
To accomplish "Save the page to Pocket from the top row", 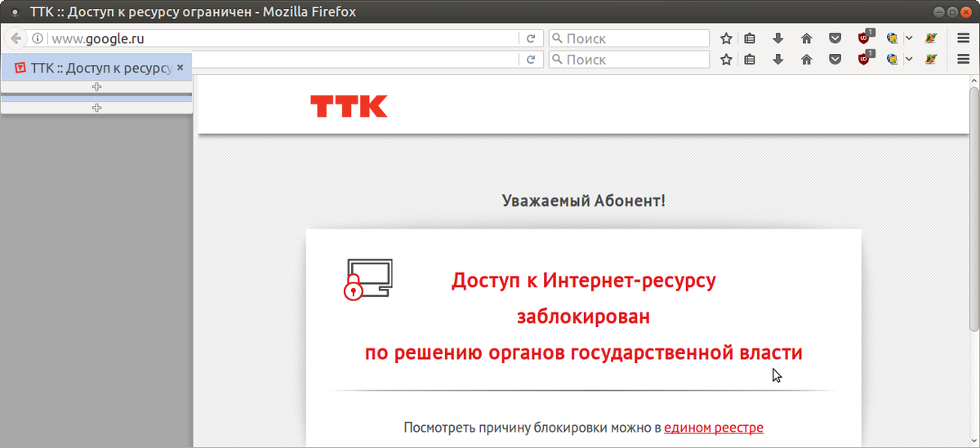I will point(835,38).
